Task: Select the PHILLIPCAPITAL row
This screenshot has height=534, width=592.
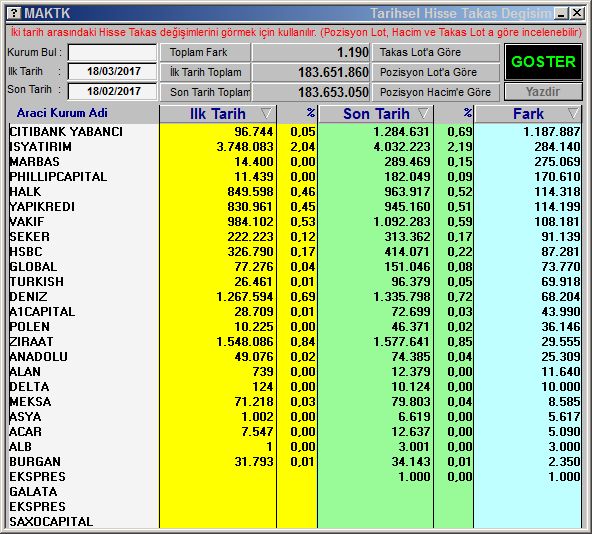Action: [x=295, y=176]
